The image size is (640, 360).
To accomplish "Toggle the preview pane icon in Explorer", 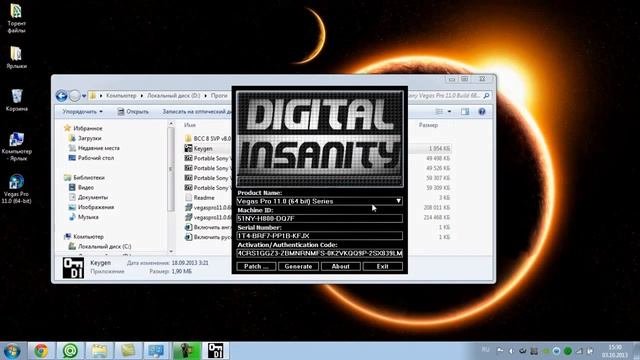I will click(465, 111).
